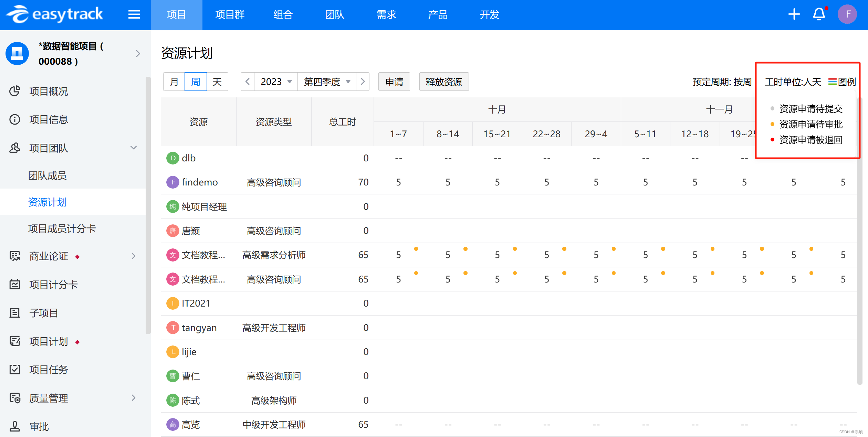Viewport: 868px width, 437px height.
Task: Collapse the 项目团队 section chevron
Action: (134, 148)
